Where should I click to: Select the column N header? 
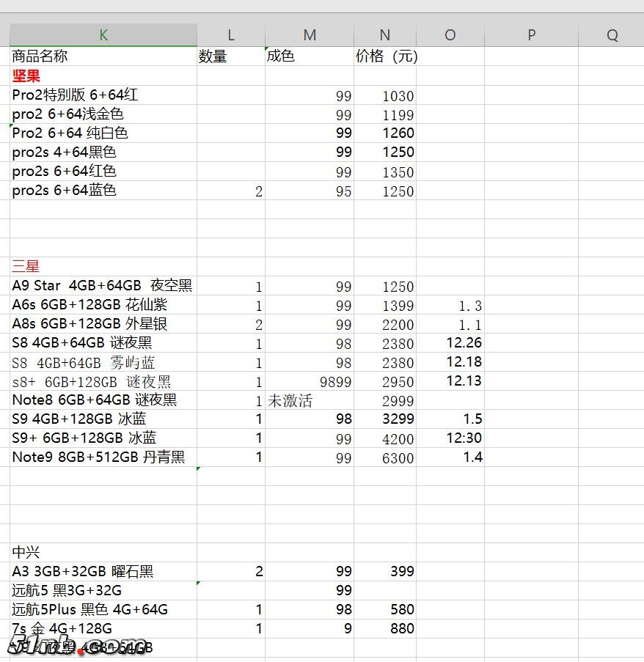tap(385, 35)
